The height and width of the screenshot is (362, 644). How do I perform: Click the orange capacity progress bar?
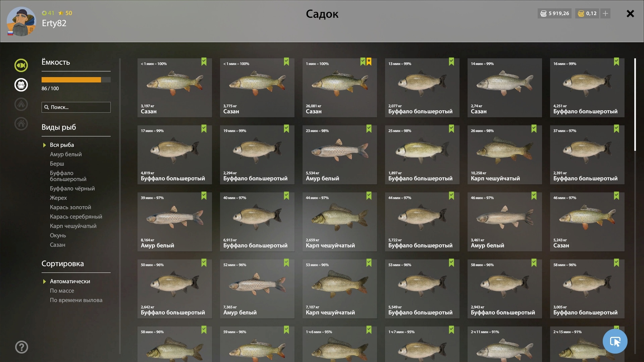(71, 80)
